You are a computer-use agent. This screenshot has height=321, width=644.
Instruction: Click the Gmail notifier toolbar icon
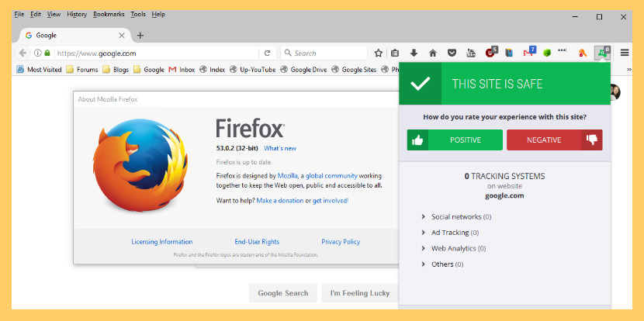(x=529, y=53)
